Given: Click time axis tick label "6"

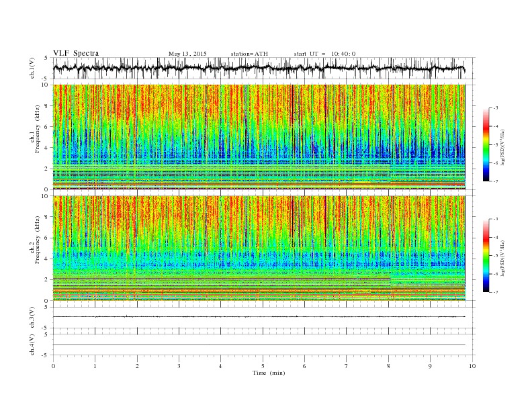Looking at the screenshot, I should (x=304, y=366).
